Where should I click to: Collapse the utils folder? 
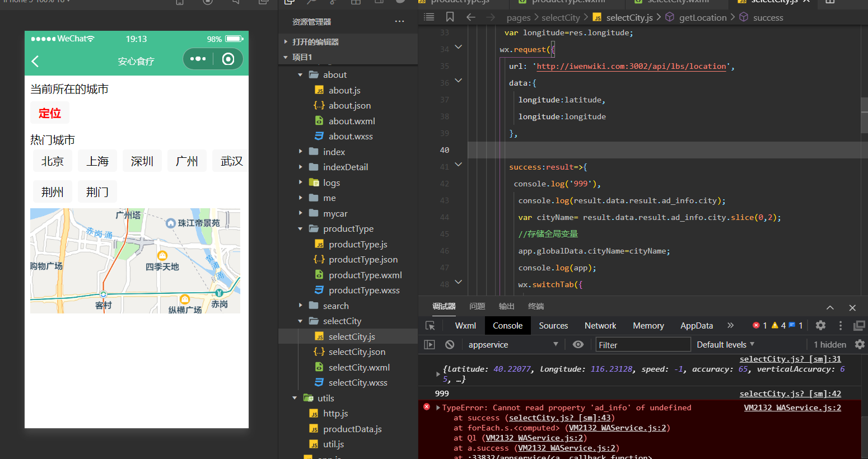(295, 398)
